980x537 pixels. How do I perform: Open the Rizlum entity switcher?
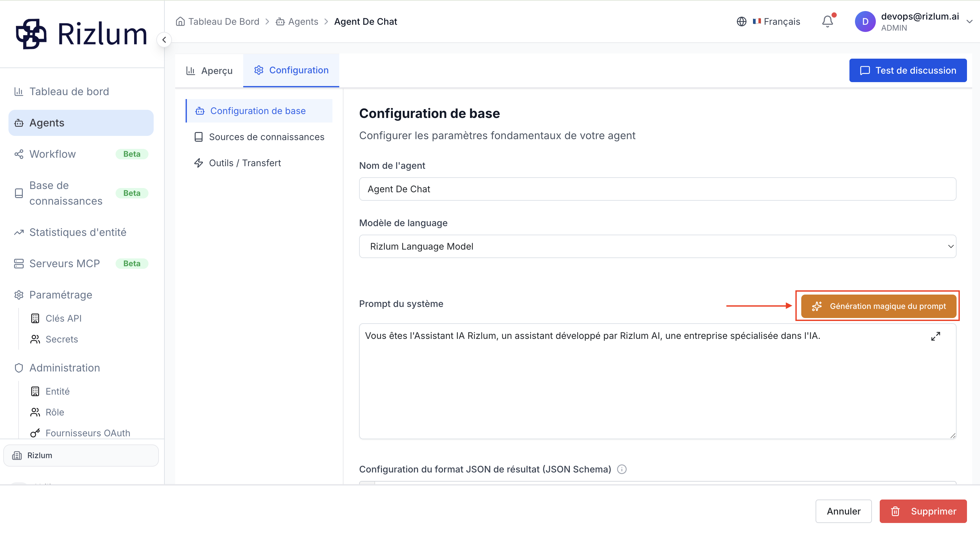(81, 456)
